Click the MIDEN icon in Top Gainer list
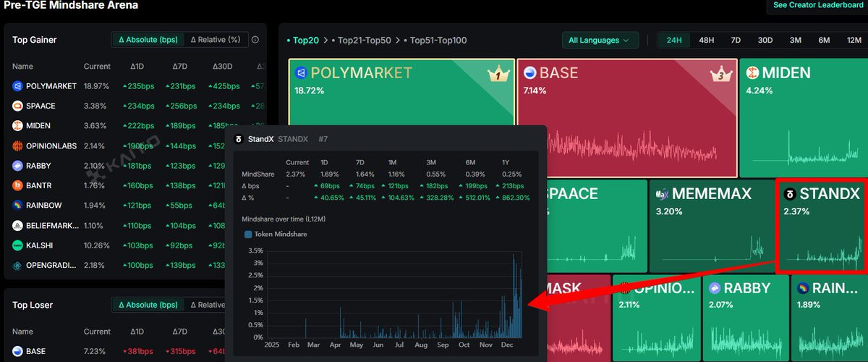The image size is (868, 362). [x=17, y=126]
